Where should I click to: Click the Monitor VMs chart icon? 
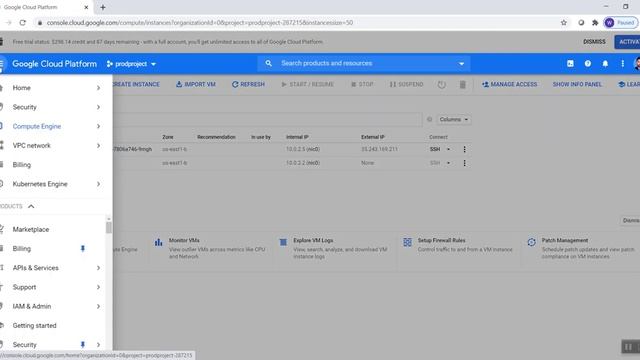[158, 242]
